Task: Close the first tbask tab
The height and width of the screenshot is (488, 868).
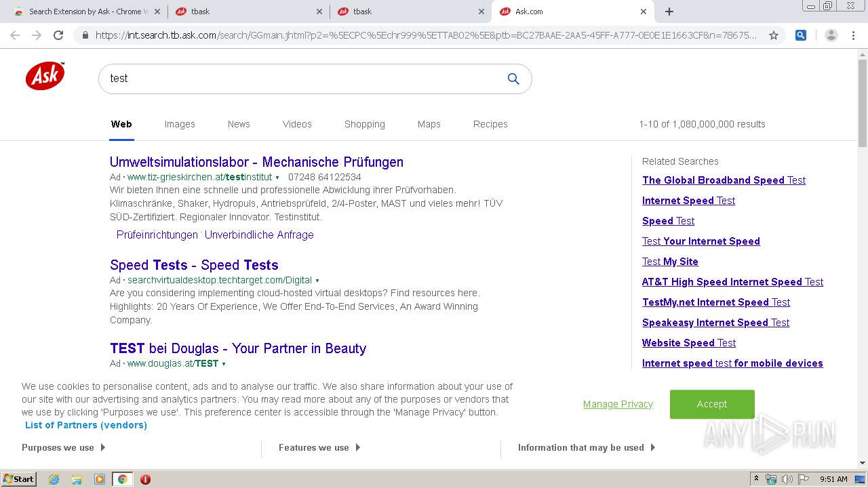Action: click(319, 12)
